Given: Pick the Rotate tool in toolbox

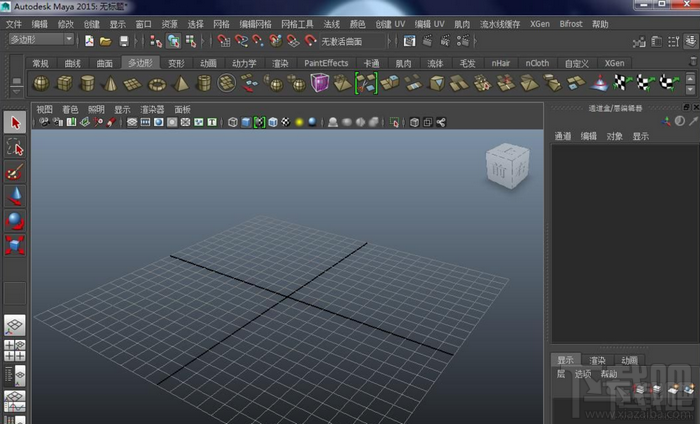Looking at the screenshot, I should (15, 220).
